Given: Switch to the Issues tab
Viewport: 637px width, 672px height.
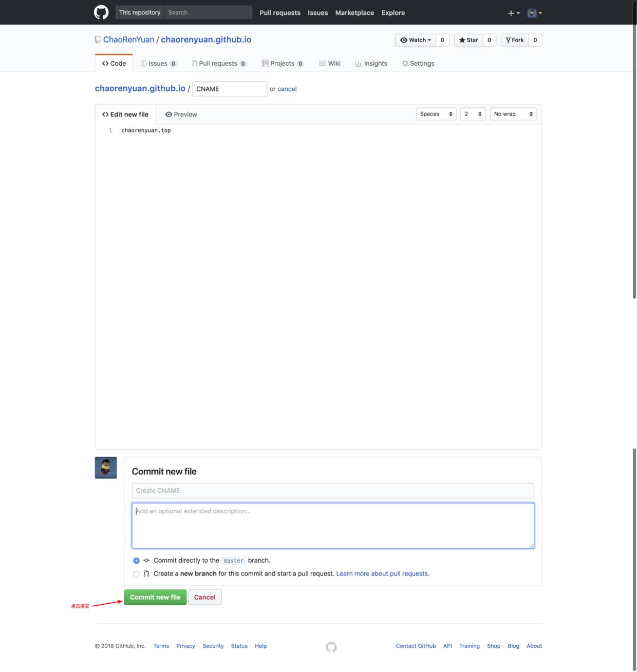Looking at the screenshot, I should 159,63.
